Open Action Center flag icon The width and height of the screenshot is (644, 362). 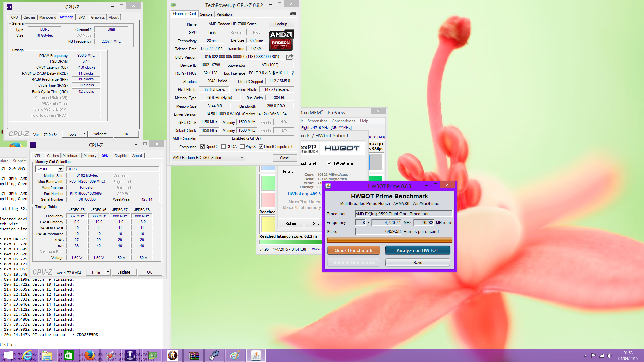click(x=593, y=356)
